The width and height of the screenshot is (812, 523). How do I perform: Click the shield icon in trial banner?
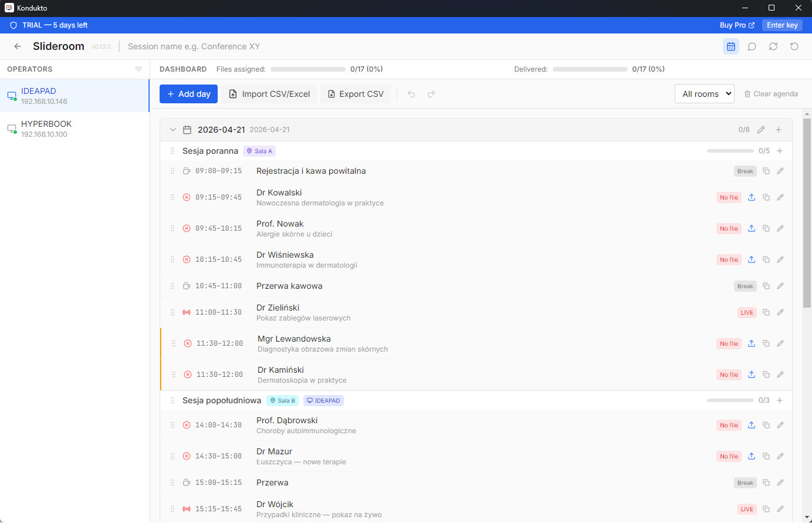point(13,25)
